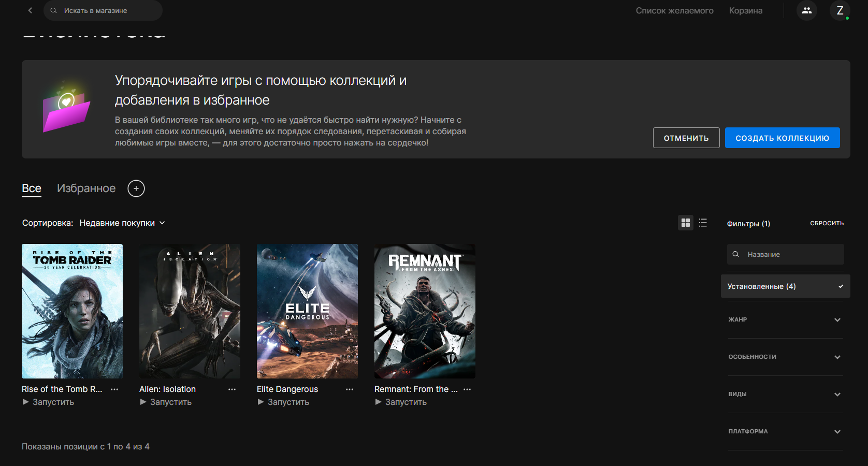868x466 pixels.
Task: Expand the ЖАНР filter section
Action: (x=785, y=319)
